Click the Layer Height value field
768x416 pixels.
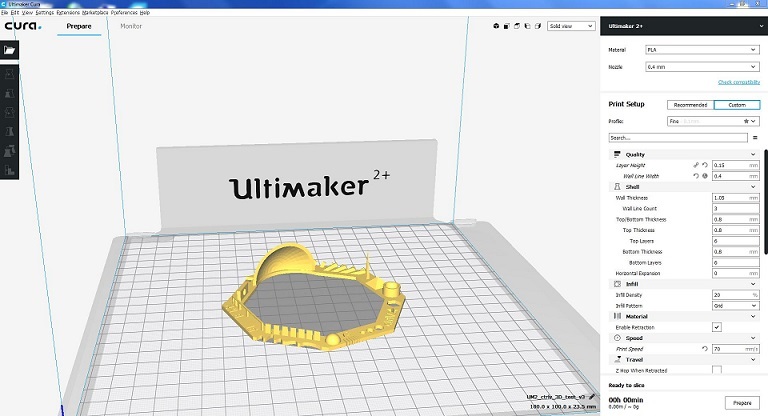pos(736,165)
